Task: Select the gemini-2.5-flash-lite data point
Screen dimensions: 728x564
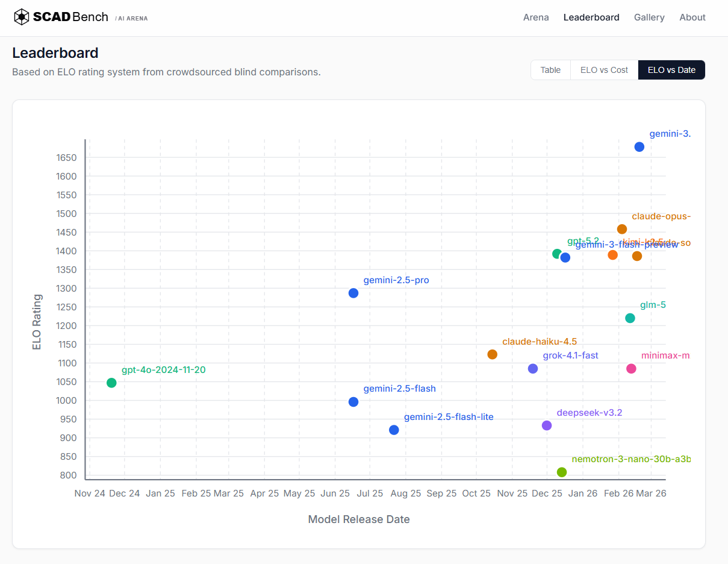Action: pyautogui.click(x=394, y=430)
